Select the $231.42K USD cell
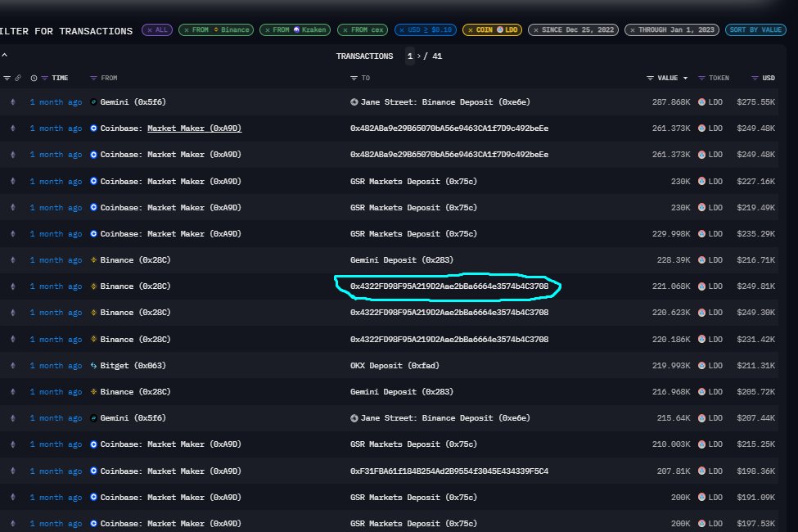This screenshot has height=532, width=798. [x=755, y=339]
